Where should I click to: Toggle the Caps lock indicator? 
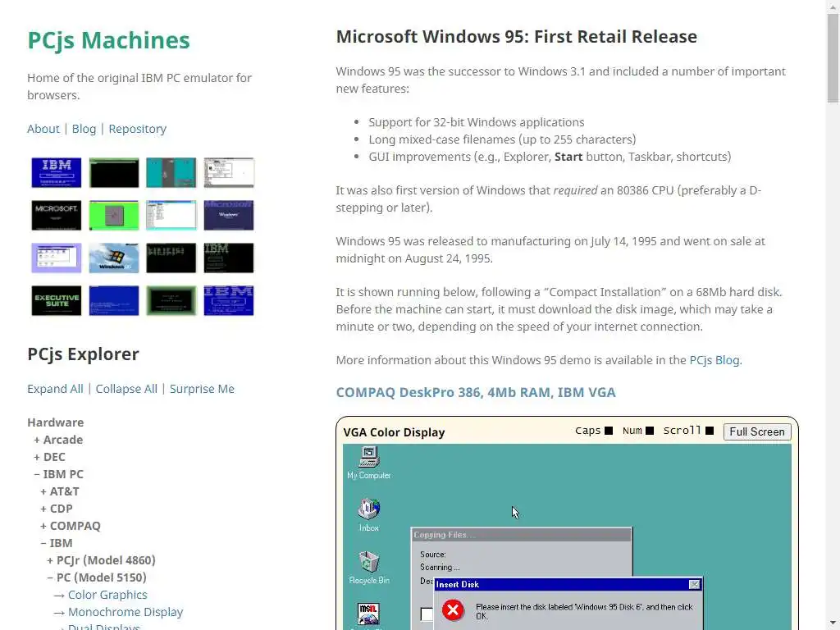(609, 431)
